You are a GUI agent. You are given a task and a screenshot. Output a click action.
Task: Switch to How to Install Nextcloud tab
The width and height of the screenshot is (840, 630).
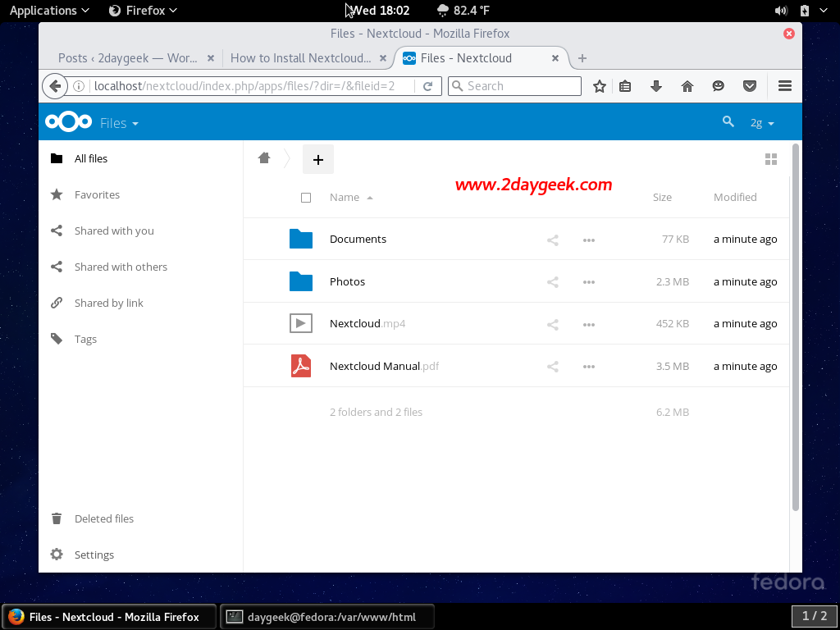300,58
